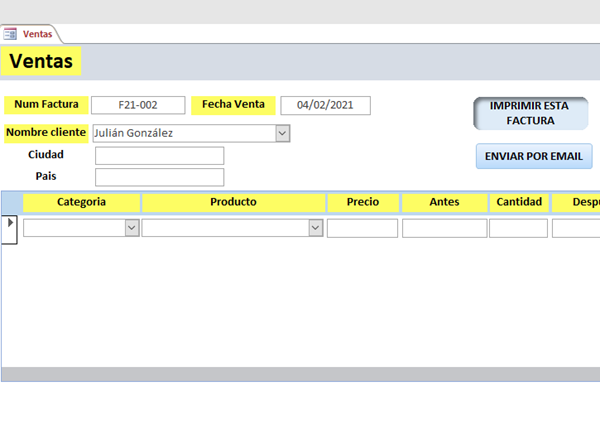Click the Precio column header
Screen dimensions: 600x425
(x=363, y=202)
